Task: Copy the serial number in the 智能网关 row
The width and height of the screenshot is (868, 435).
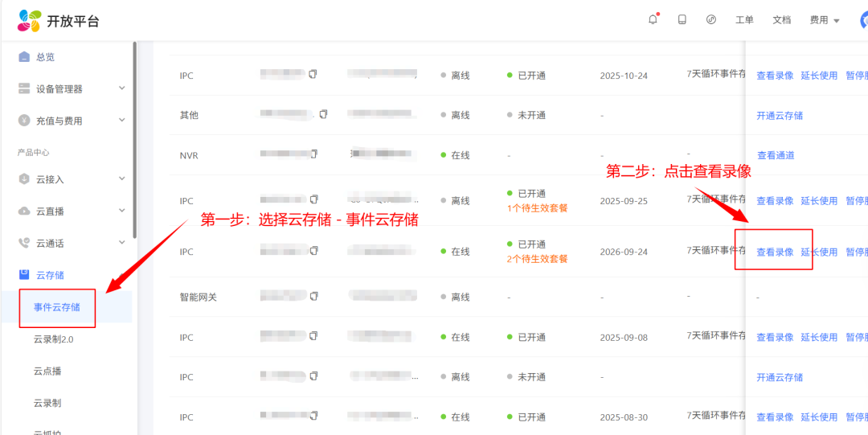Action: click(314, 295)
